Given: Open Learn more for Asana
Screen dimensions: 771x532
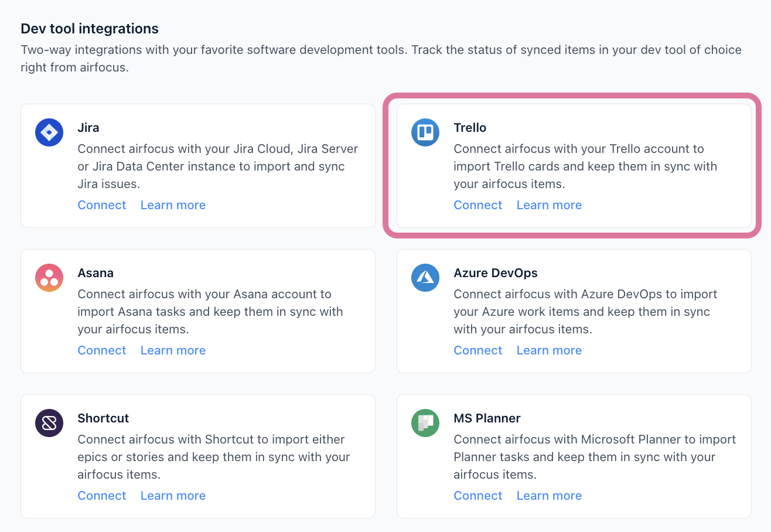Looking at the screenshot, I should click(x=173, y=350).
